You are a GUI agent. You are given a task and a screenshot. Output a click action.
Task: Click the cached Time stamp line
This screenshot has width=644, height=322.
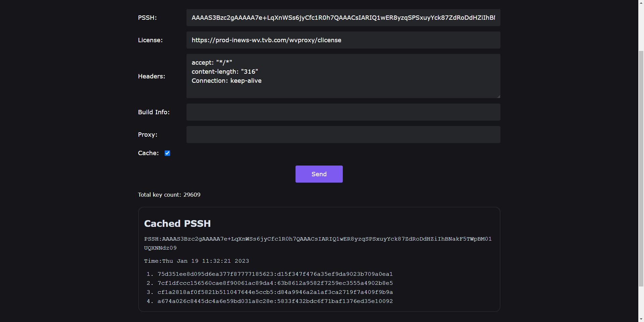(197, 261)
